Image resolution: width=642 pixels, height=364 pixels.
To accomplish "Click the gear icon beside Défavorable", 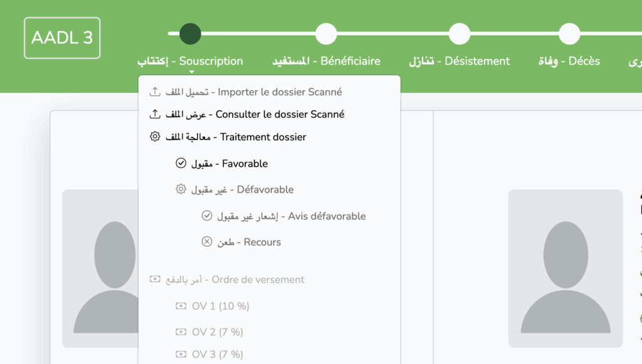I will coord(181,189).
